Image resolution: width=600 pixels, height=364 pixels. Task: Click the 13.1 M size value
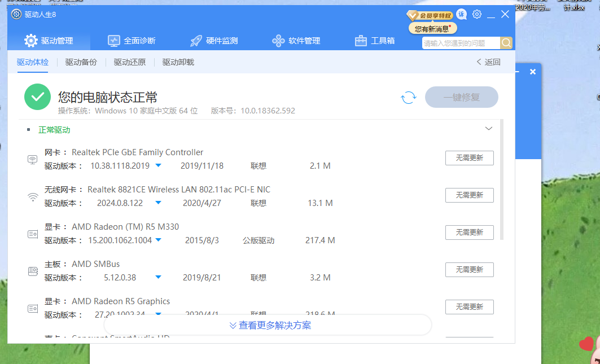tap(320, 203)
